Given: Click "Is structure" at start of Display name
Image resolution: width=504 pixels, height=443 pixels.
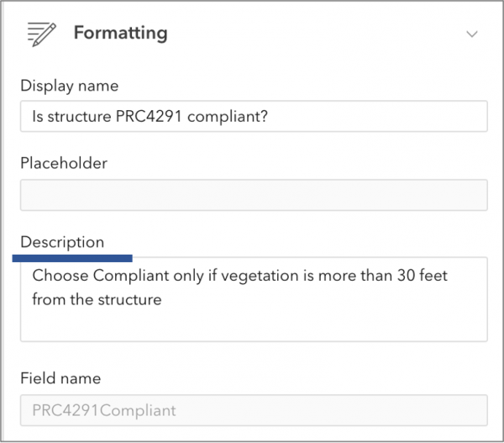Looking at the screenshot, I should (67, 117).
